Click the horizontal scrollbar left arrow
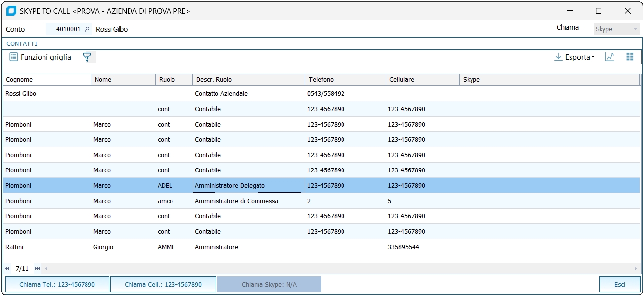Viewport: 644px width, 296px height. (x=46, y=269)
